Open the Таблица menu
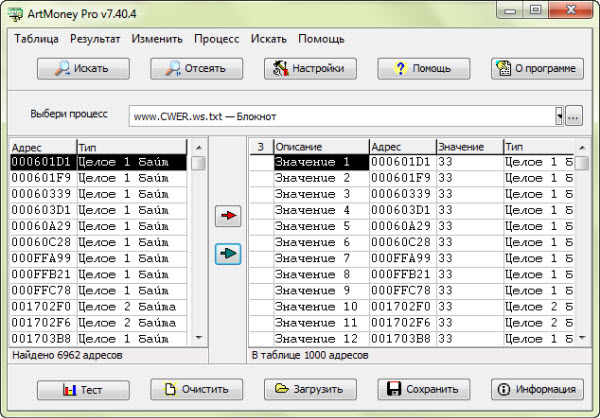 [x=37, y=39]
